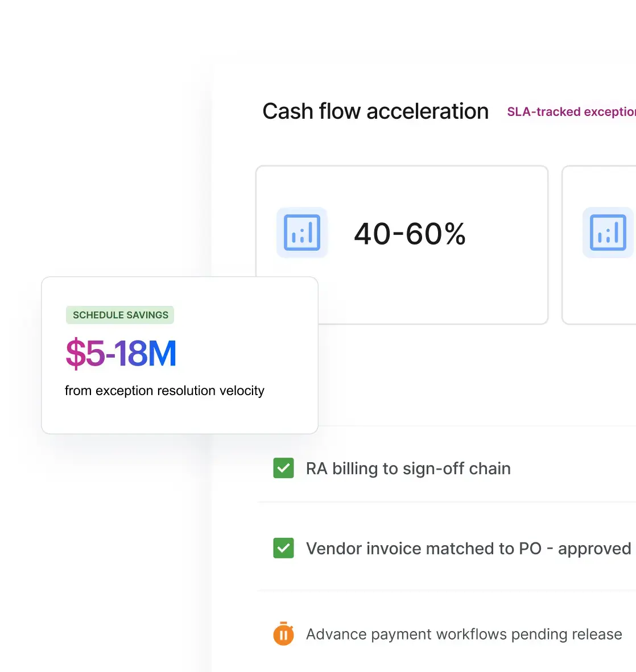Click green checkmark next to RA billing
This screenshot has width=636, height=672.
pyautogui.click(x=283, y=468)
